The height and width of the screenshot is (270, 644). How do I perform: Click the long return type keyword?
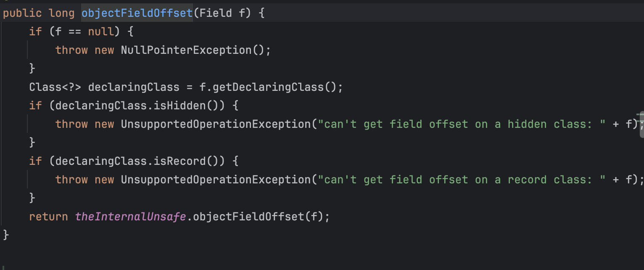[62, 13]
